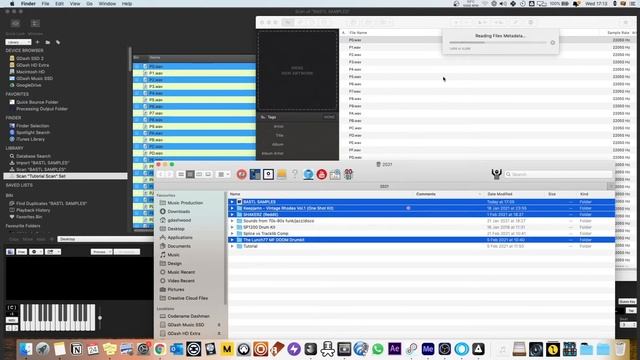Expand the Splice vs Tracklib Comp folder
Image resolution: width=640 pixels, height=360 pixels.
pos(232,233)
